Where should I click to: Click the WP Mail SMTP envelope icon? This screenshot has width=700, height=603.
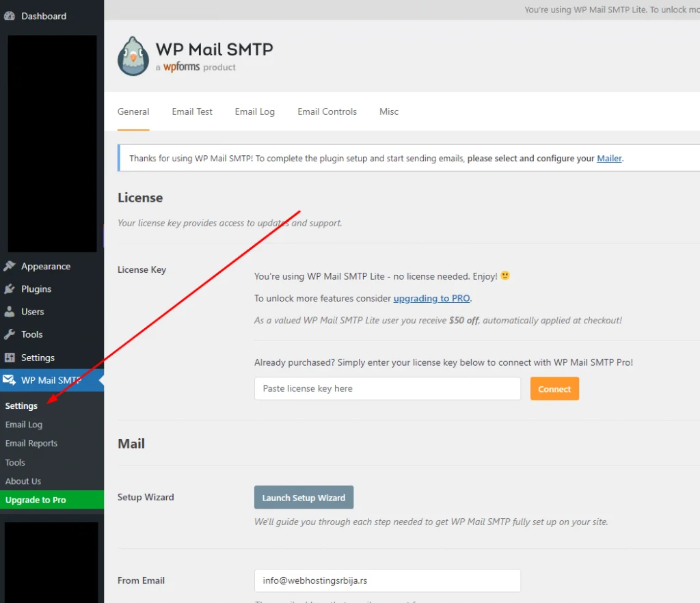tap(10, 380)
